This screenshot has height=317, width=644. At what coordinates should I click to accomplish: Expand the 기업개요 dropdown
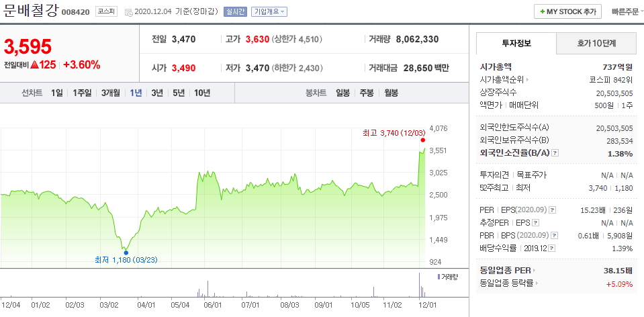click(269, 11)
